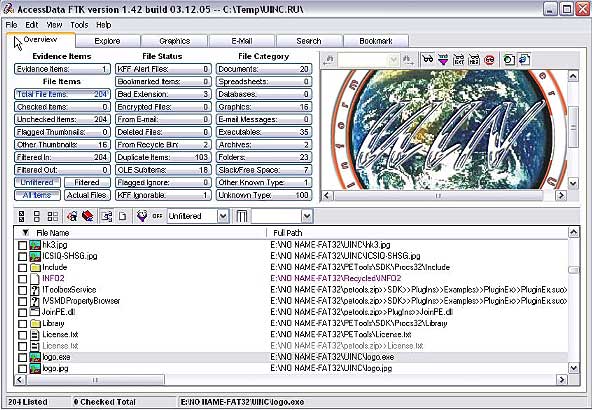Click the Full Path column header
This screenshot has width=592, height=410.
click(417, 233)
